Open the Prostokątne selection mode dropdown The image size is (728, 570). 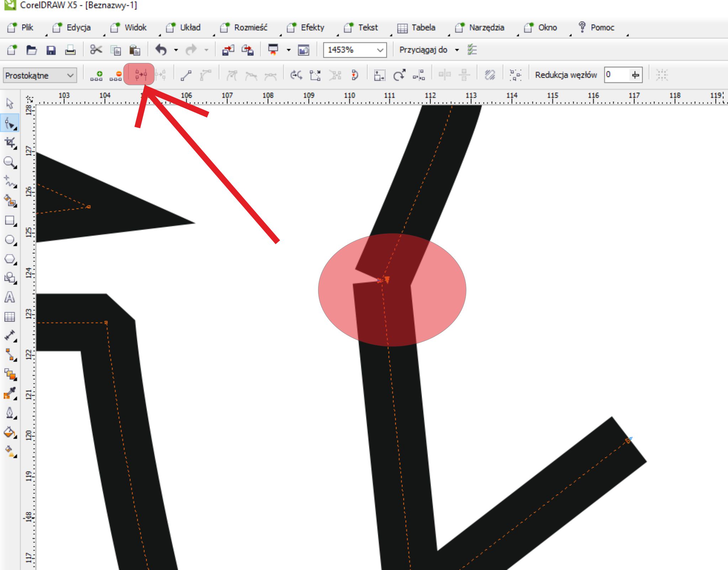click(x=40, y=75)
